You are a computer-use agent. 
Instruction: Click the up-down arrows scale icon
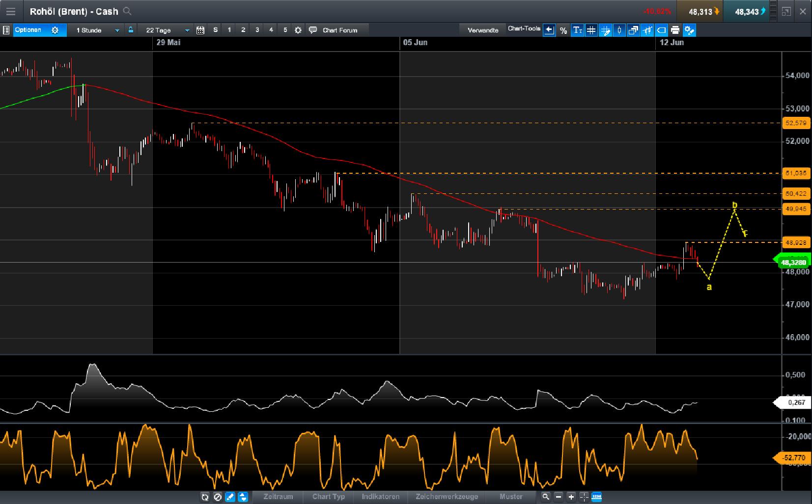coord(243,497)
